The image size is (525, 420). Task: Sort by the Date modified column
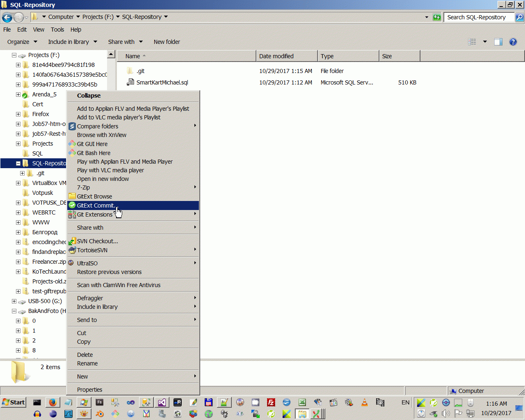287,56
